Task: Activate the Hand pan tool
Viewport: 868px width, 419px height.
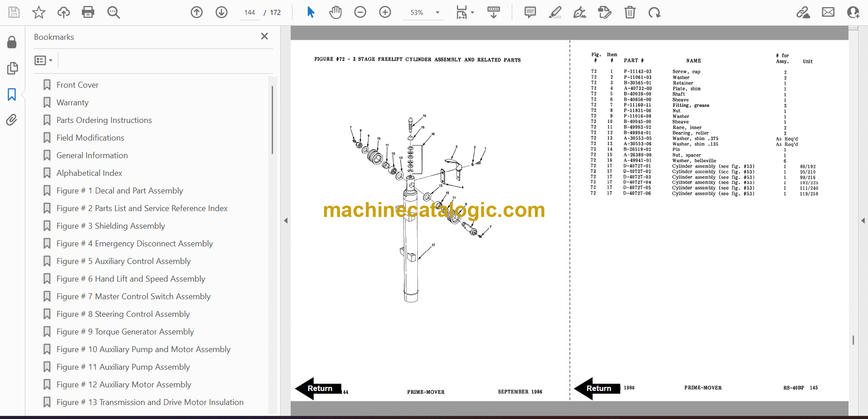Action: (x=335, y=12)
